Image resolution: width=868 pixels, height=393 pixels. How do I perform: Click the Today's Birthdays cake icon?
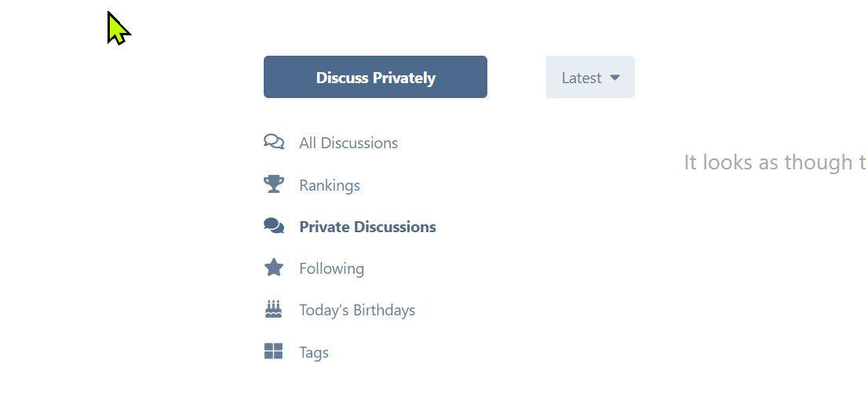click(x=273, y=309)
